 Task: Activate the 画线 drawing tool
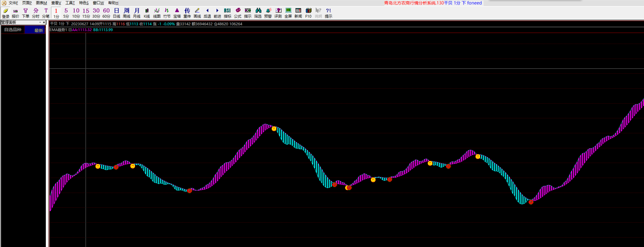click(x=197, y=13)
